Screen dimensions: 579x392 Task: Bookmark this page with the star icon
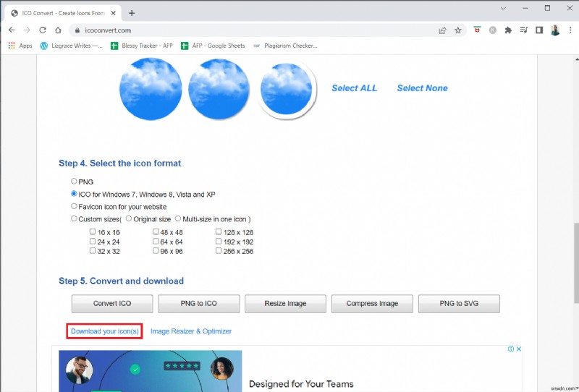[458, 30]
